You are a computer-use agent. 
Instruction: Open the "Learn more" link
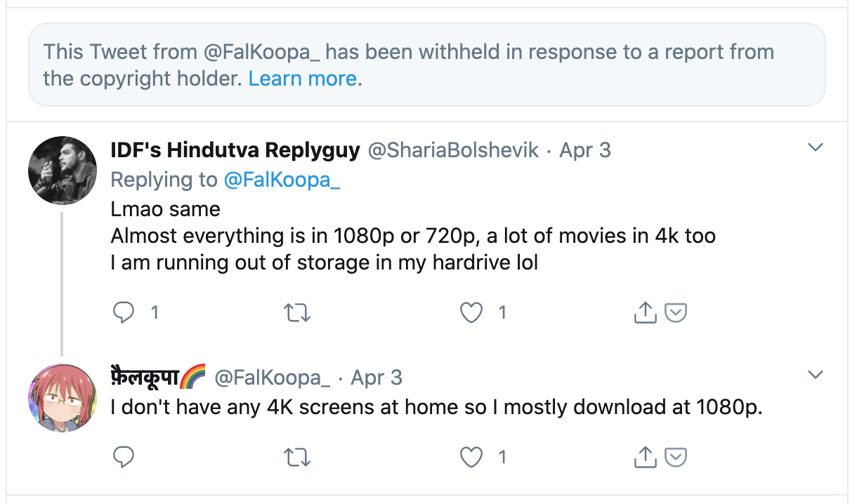coord(303,78)
